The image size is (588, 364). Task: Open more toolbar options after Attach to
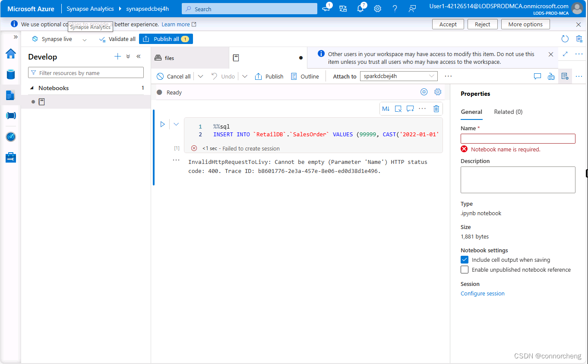click(x=448, y=76)
